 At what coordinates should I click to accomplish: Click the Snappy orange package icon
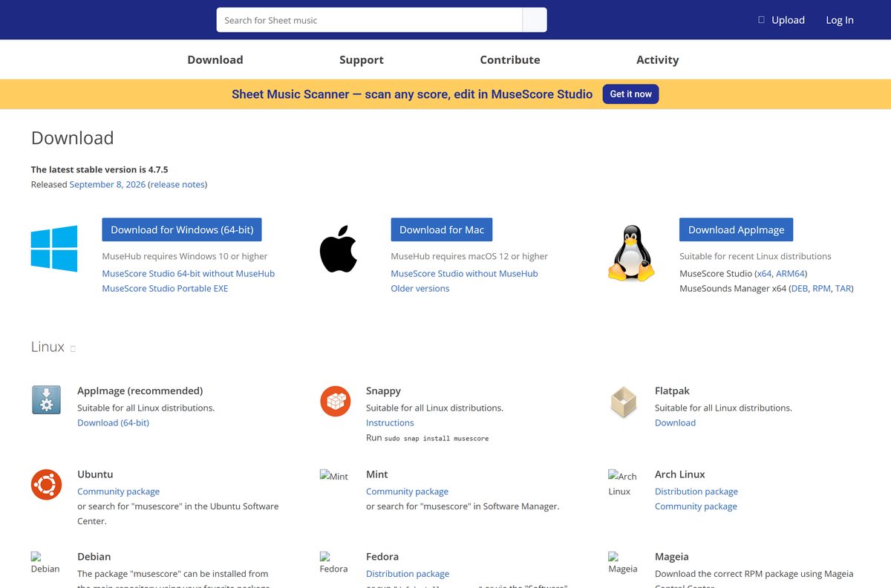pos(335,401)
